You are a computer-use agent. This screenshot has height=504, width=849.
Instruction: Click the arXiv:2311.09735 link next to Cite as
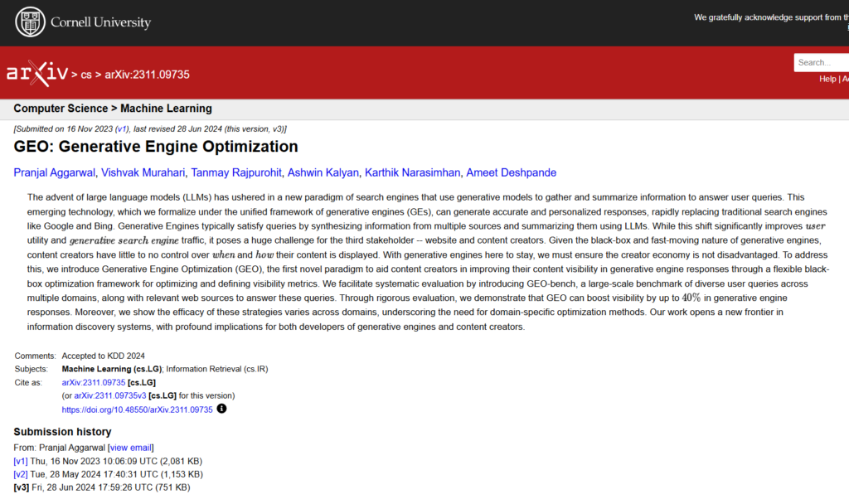[x=94, y=382]
